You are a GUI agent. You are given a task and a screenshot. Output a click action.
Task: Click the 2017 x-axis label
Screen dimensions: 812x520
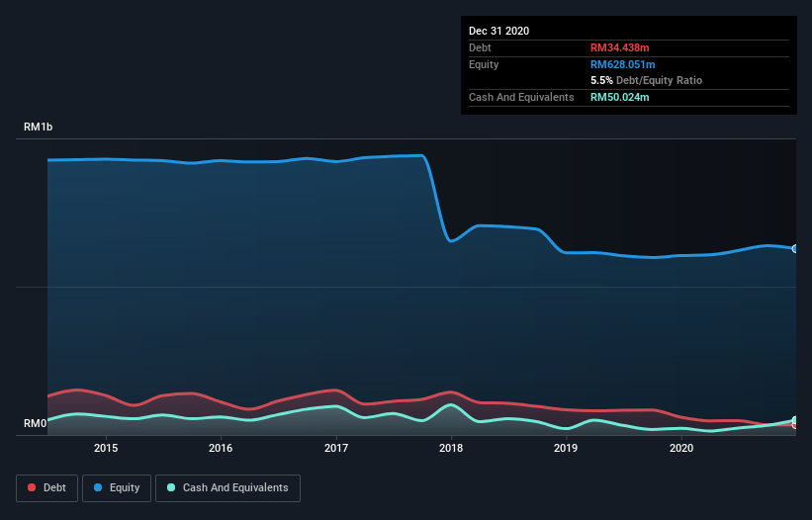point(336,448)
